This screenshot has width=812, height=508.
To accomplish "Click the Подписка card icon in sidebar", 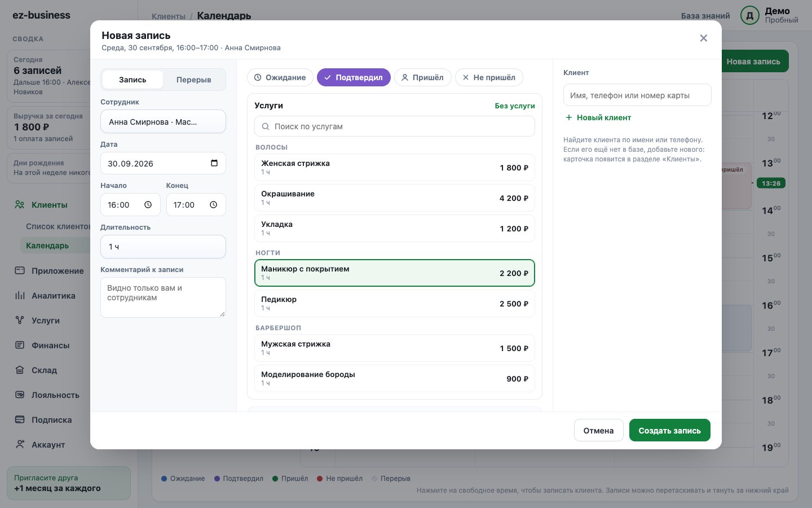I will click(20, 420).
